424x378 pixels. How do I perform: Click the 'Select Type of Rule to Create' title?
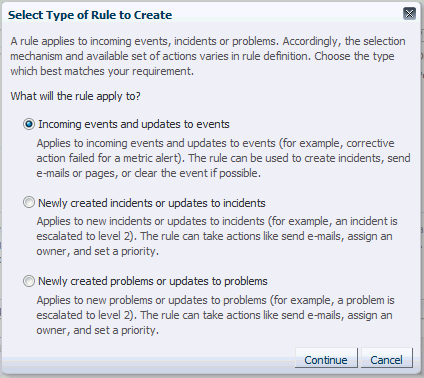click(x=90, y=15)
